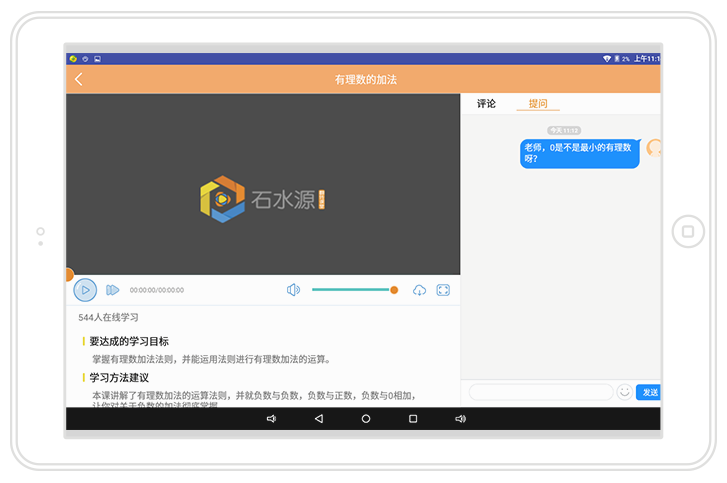Go back using the header arrow
The width and height of the screenshot is (727, 483).
[x=79, y=80]
